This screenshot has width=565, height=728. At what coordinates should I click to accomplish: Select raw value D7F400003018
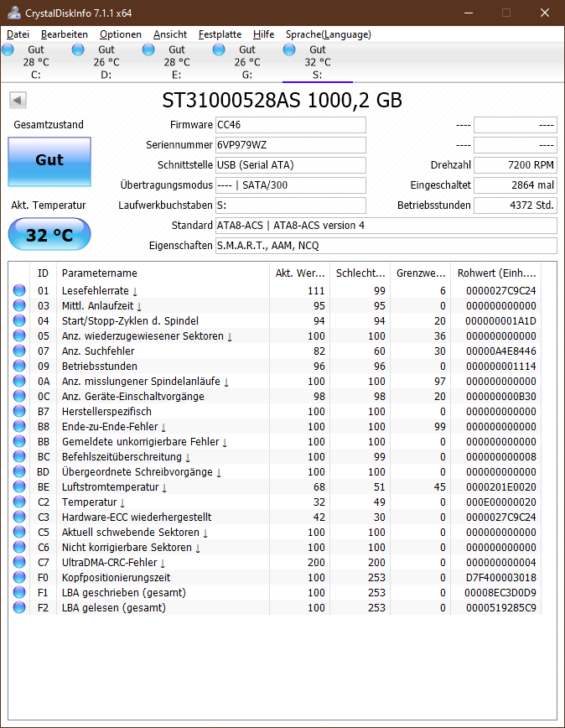pyautogui.click(x=501, y=578)
